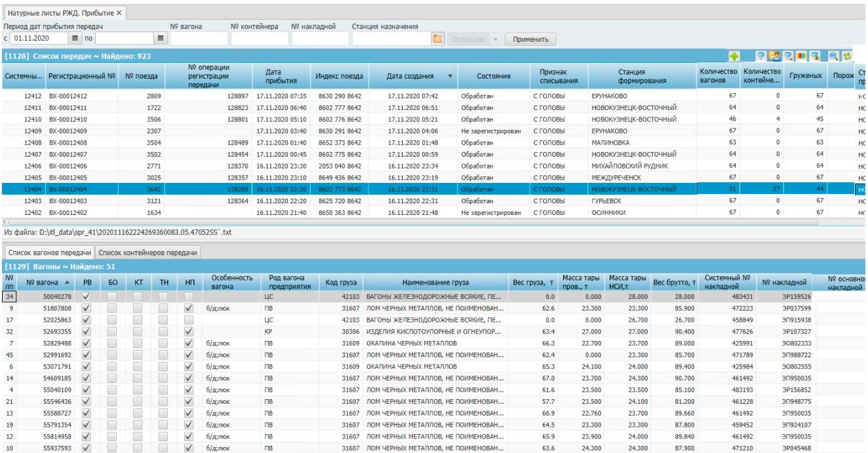Switch to Список вагонов передачи tab
This screenshot has height=453, width=868.
[49, 252]
